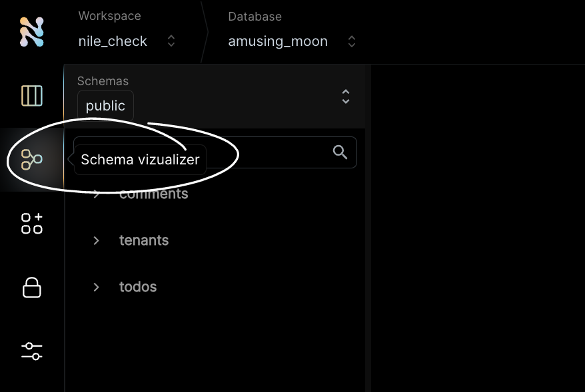The height and width of the screenshot is (392, 585).
Task: Select the comments table
Action: [154, 194]
